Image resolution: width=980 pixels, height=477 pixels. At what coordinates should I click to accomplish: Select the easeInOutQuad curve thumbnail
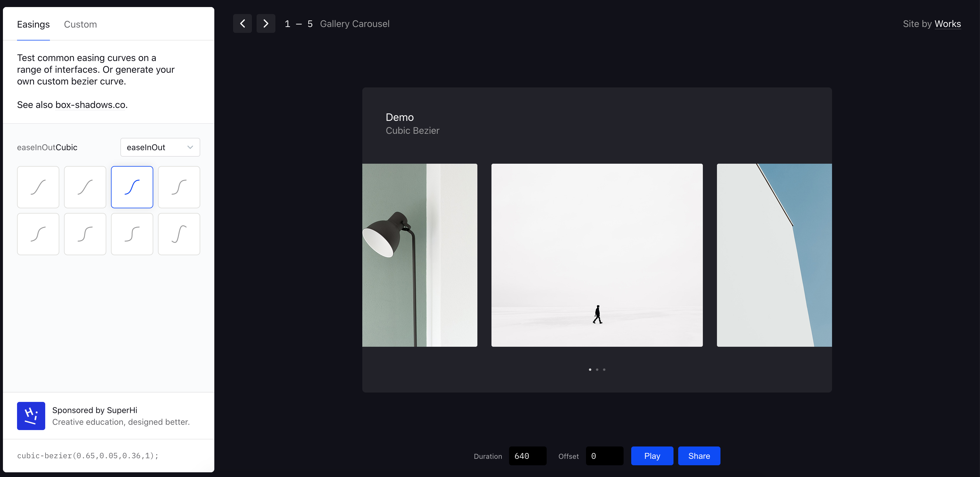pyautogui.click(x=85, y=187)
